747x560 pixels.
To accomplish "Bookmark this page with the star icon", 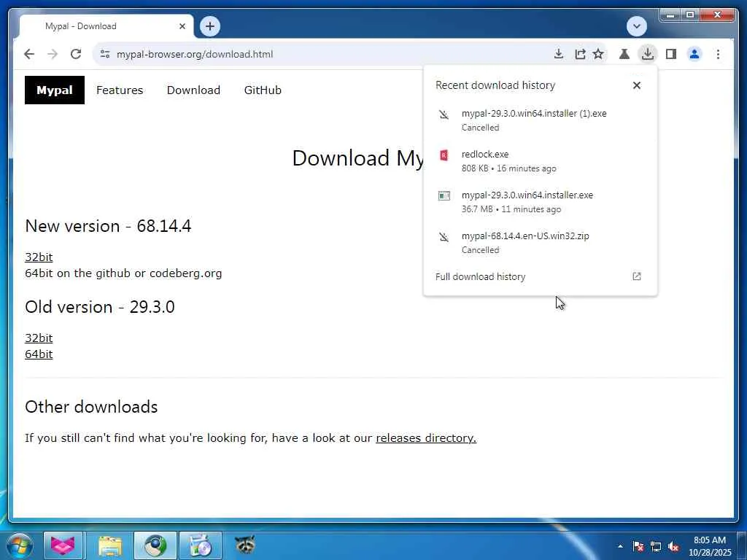I will pos(598,54).
